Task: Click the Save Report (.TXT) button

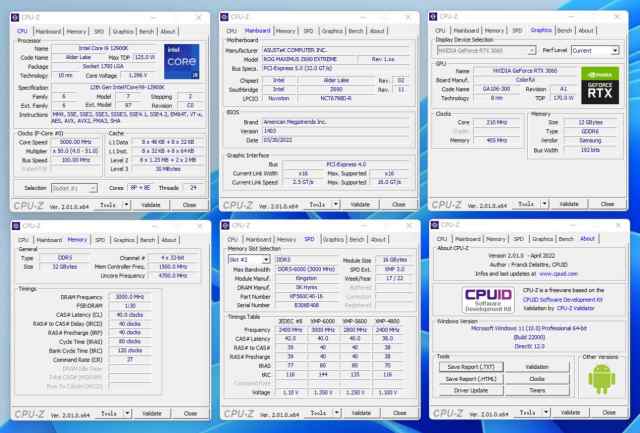Action: pyautogui.click(x=471, y=367)
